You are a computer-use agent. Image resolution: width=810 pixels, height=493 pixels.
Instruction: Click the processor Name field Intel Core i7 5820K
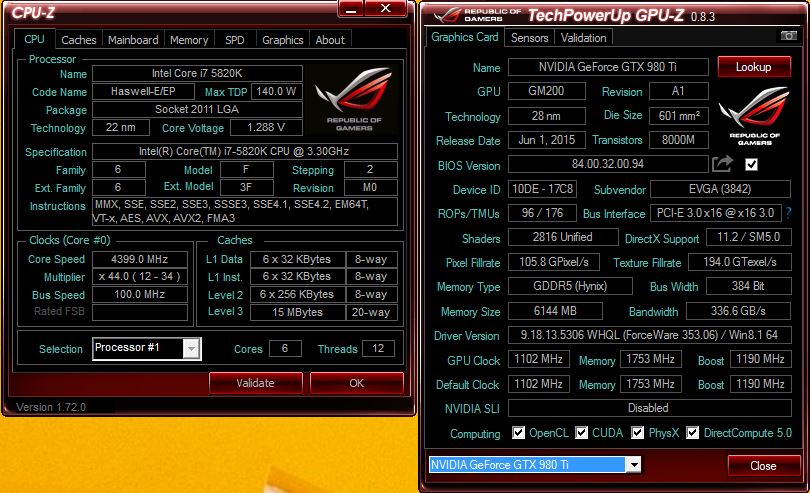click(x=197, y=73)
